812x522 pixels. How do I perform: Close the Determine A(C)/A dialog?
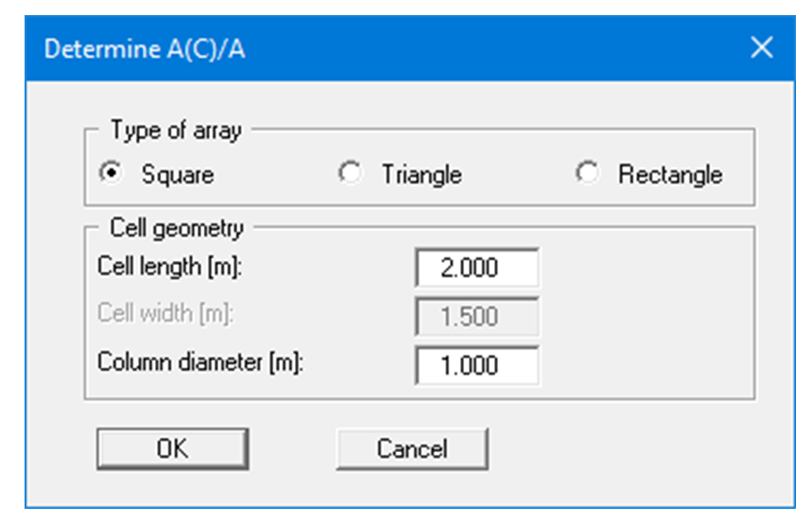(761, 49)
